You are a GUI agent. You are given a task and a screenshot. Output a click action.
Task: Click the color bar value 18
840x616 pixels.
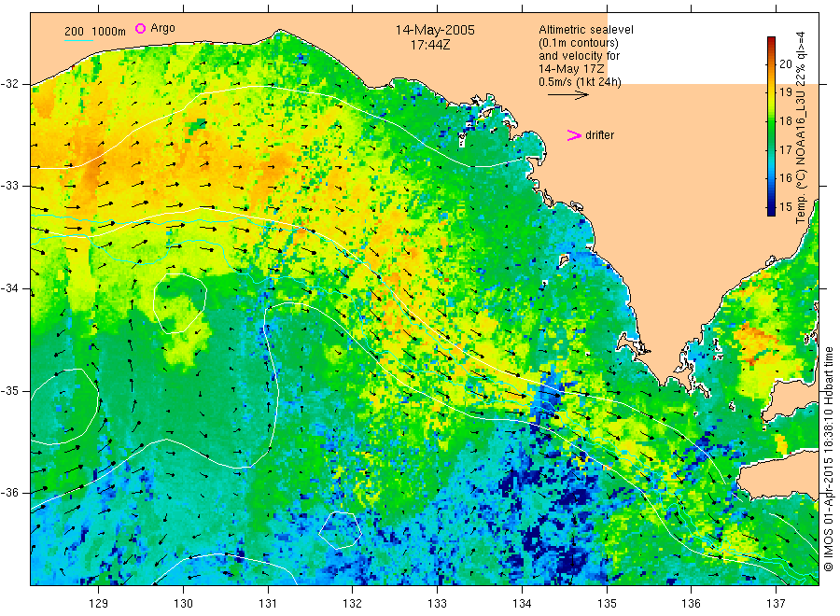tap(786, 121)
